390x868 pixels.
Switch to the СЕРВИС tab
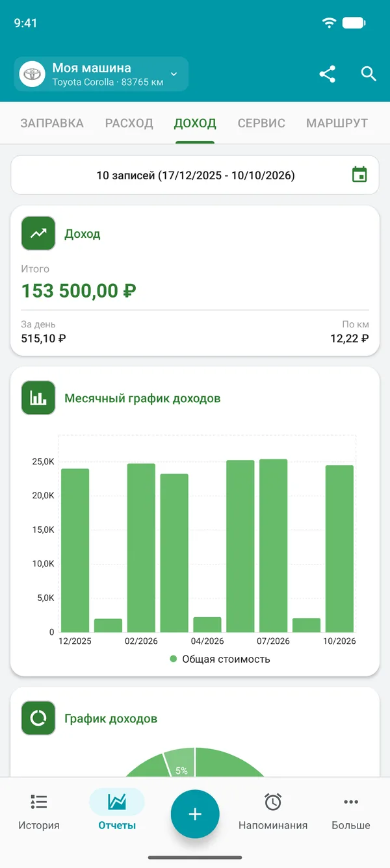click(x=261, y=123)
